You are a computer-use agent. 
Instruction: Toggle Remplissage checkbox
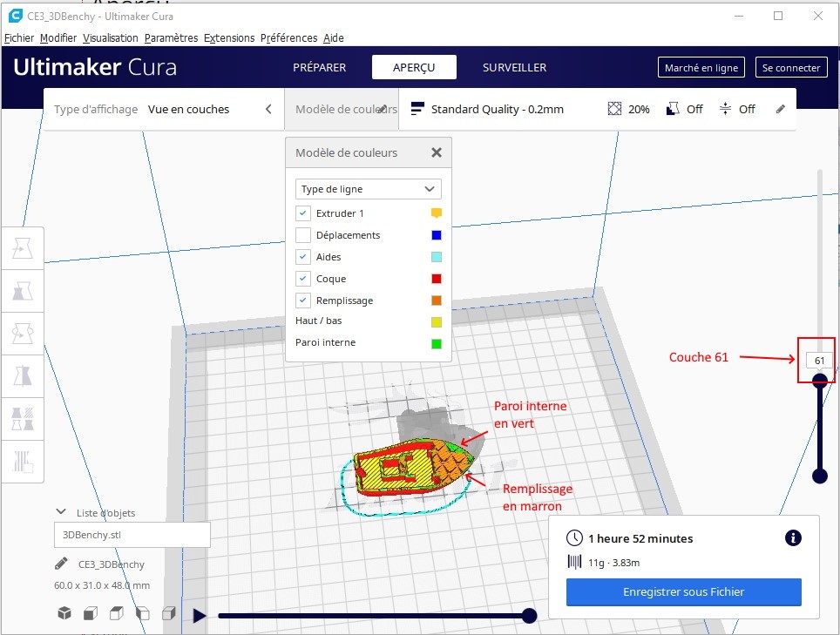tap(302, 301)
